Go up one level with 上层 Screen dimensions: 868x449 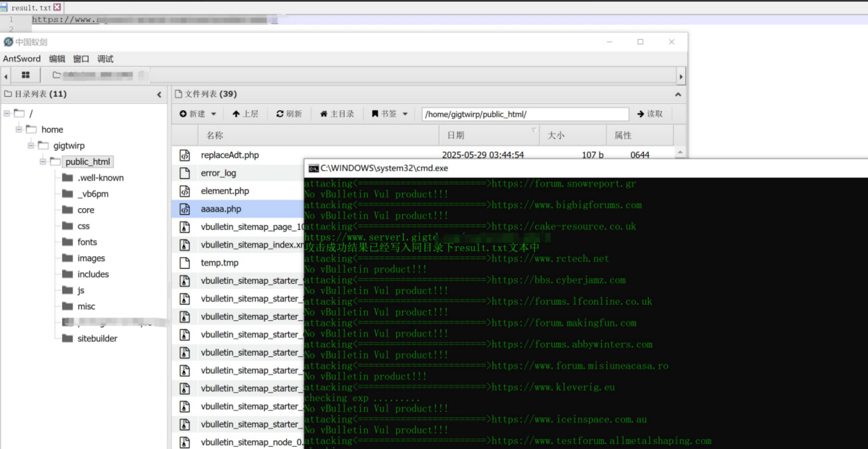tap(245, 114)
